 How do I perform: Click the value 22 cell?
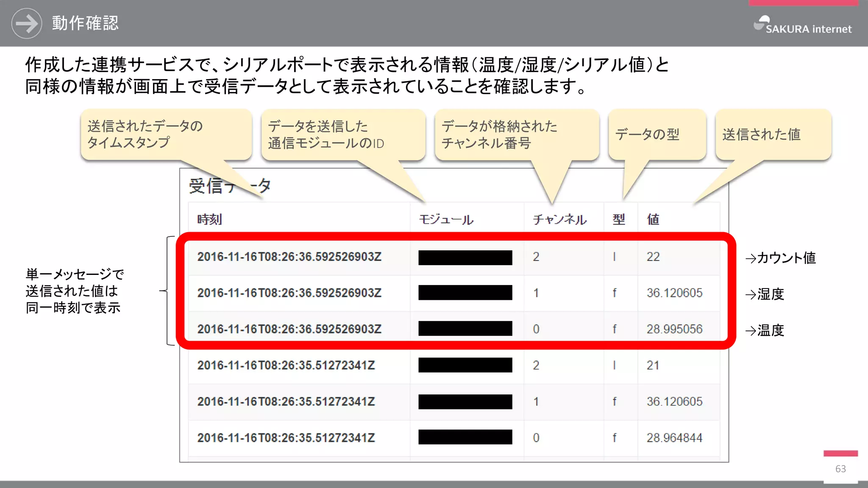[653, 257]
